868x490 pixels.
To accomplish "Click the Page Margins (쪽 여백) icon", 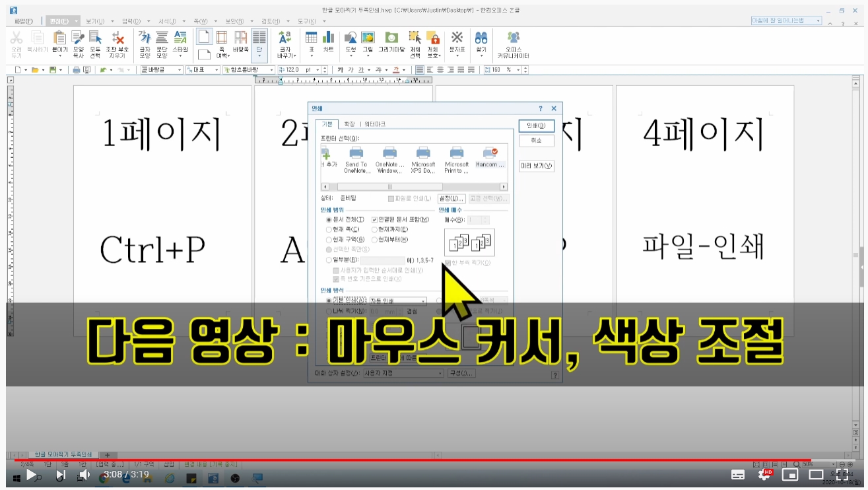I will (222, 38).
